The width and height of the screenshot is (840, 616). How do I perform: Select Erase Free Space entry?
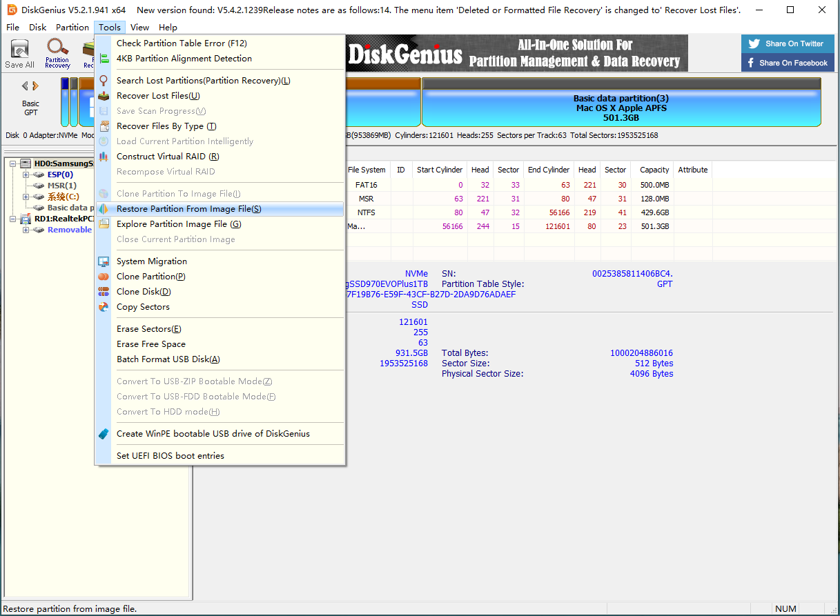point(220,344)
